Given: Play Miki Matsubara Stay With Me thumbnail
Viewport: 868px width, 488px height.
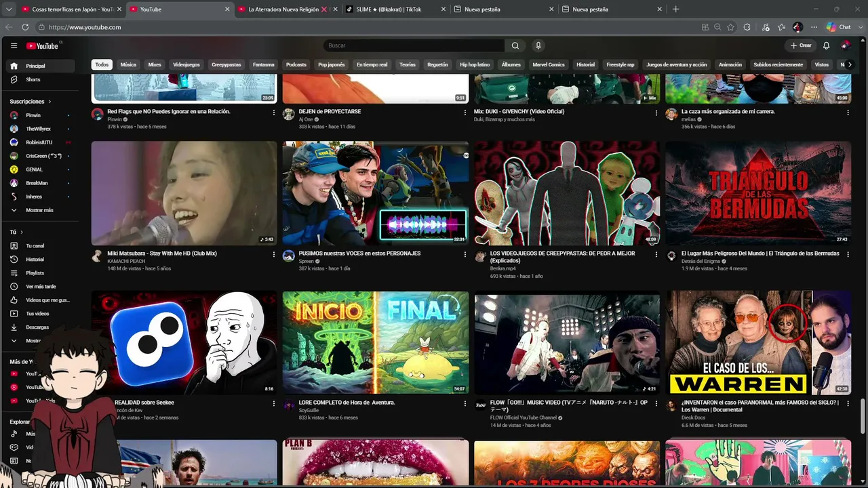Looking at the screenshot, I should 184,193.
